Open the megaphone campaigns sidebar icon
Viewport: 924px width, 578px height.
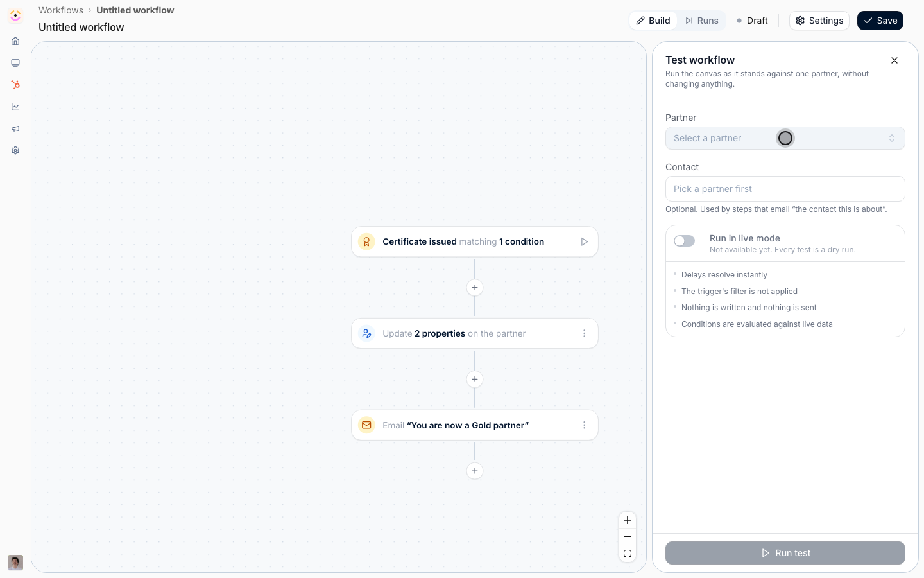15,128
